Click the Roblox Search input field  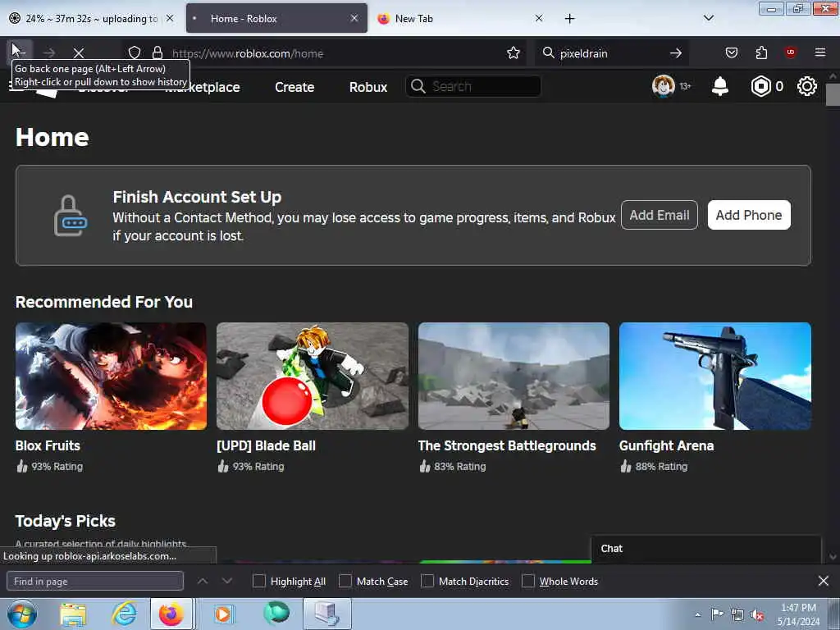click(473, 86)
